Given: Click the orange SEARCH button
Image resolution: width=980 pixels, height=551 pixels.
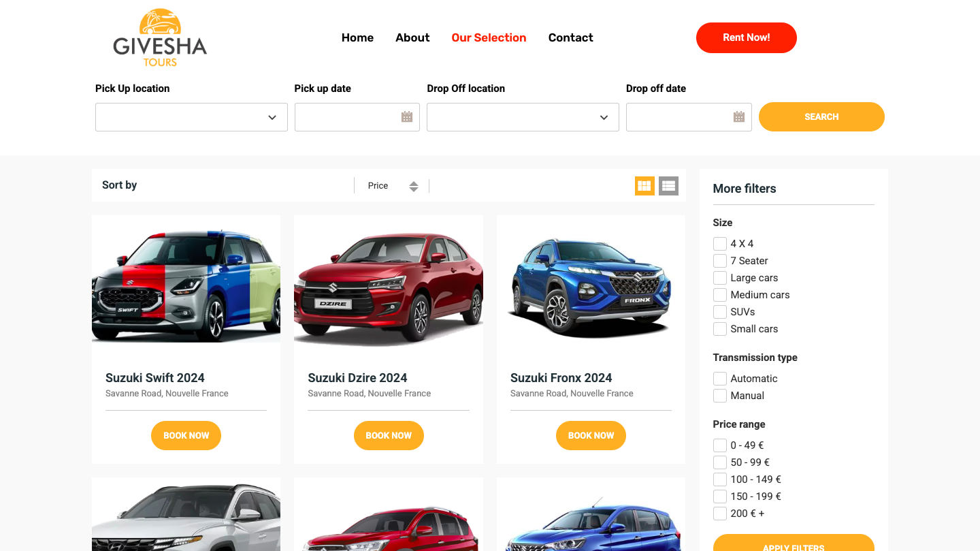Looking at the screenshot, I should point(821,117).
